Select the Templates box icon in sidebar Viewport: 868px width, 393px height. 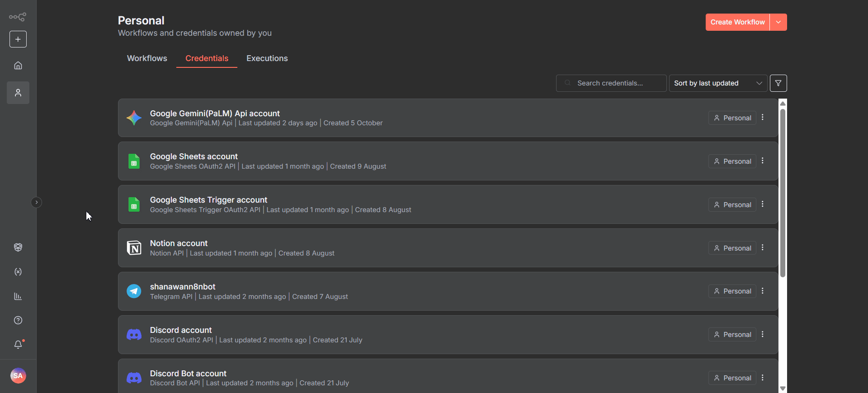[x=18, y=247]
